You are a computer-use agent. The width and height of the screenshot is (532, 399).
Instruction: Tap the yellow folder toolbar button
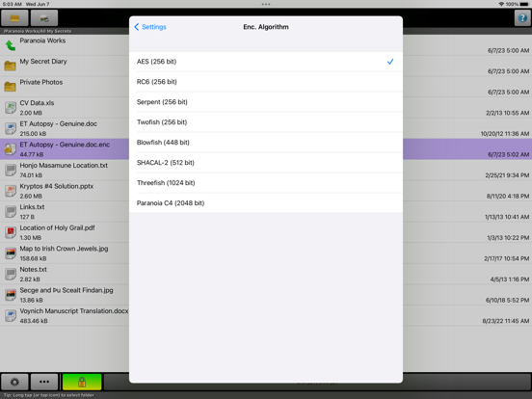click(14, 18)
